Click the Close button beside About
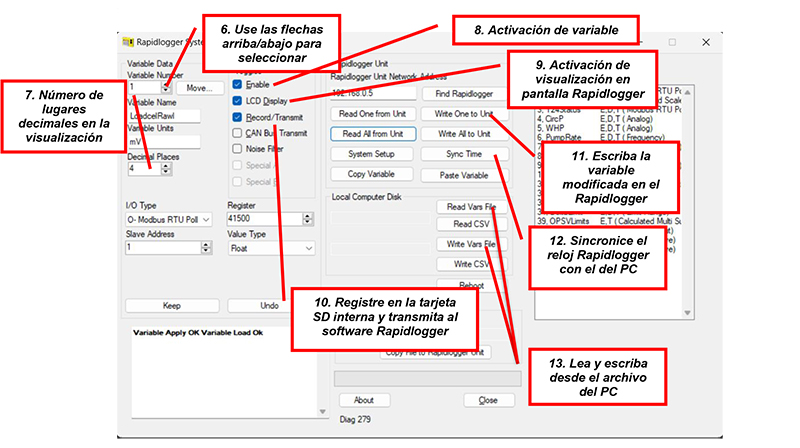 [488, 400]
